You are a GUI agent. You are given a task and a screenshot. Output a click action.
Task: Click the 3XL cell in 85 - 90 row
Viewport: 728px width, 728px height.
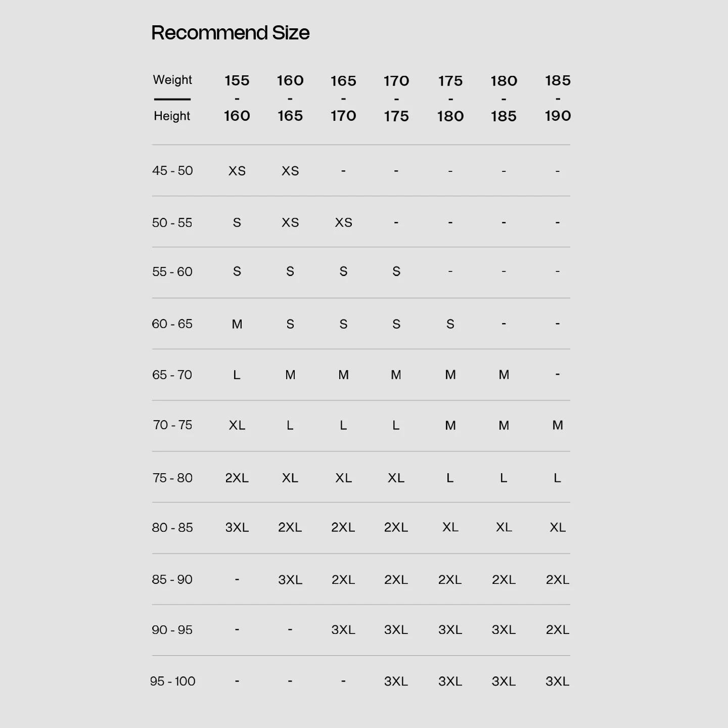(290, 579)
